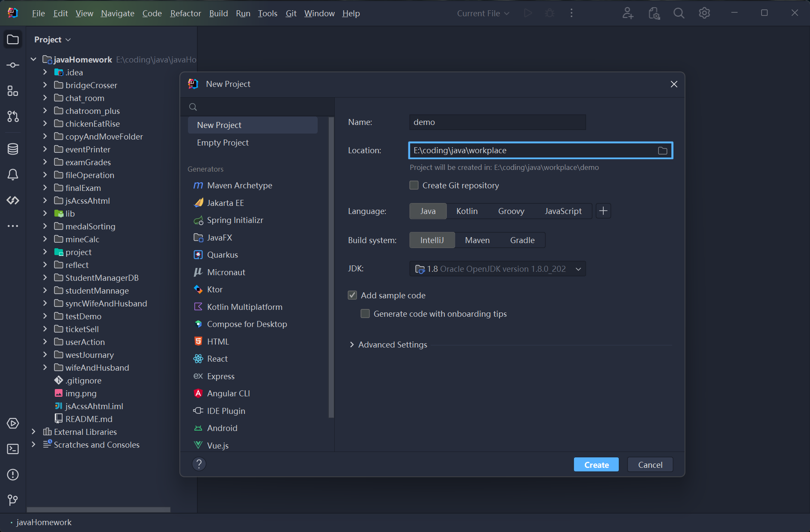The image size is (810, 532).
Task: Open the Git tool window icon
Action: point(13,500)
